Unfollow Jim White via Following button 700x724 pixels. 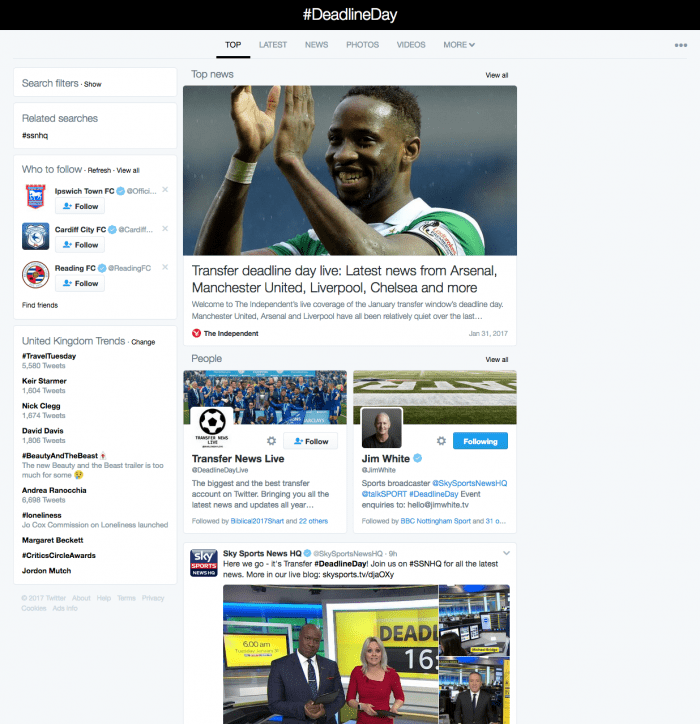[480, 441]
